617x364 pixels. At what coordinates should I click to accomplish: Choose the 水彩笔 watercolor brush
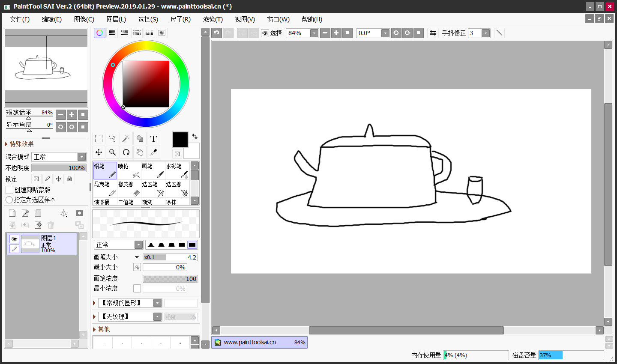[177, 170]
